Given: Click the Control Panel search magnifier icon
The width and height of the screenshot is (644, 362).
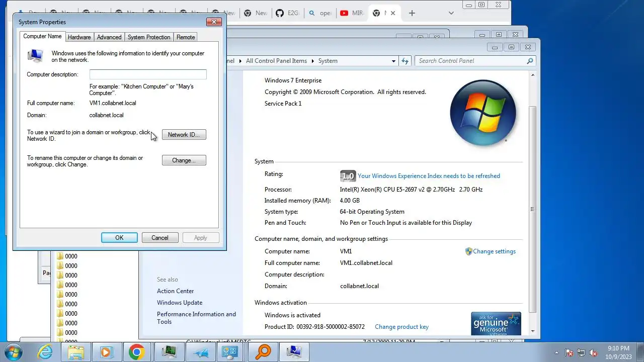Looking at the screenshot, I should coord(530,61).
